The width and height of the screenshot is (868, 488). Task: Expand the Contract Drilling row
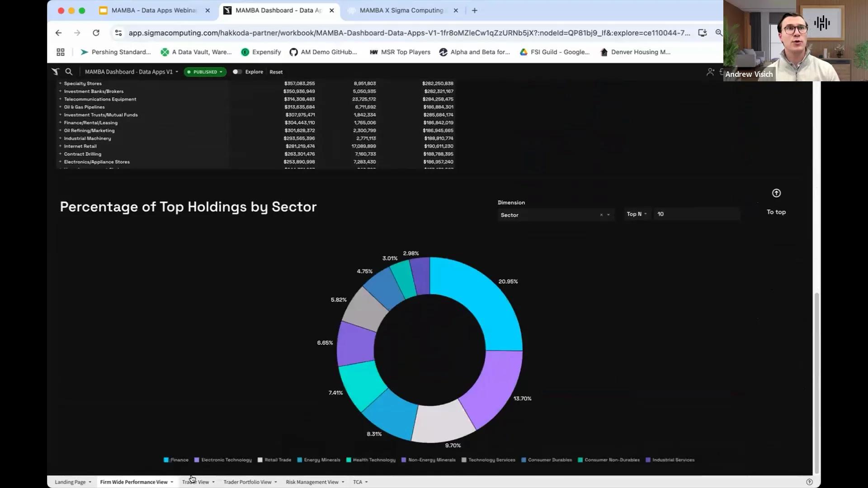pos(60,154)
